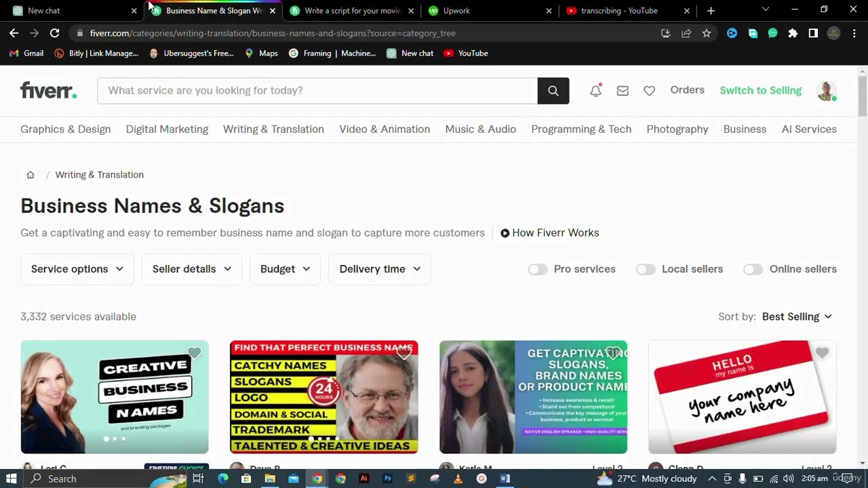Switch to transcribing - YouTube tab
The width and height of the screenshot is (868, 488).
(x=627, y=11)
